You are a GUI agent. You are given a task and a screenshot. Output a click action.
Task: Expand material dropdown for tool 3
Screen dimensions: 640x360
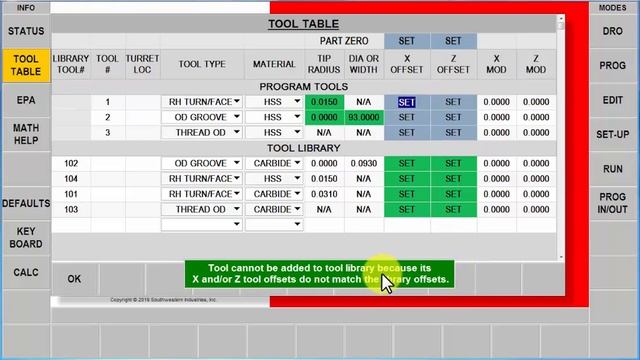(298, 132)
